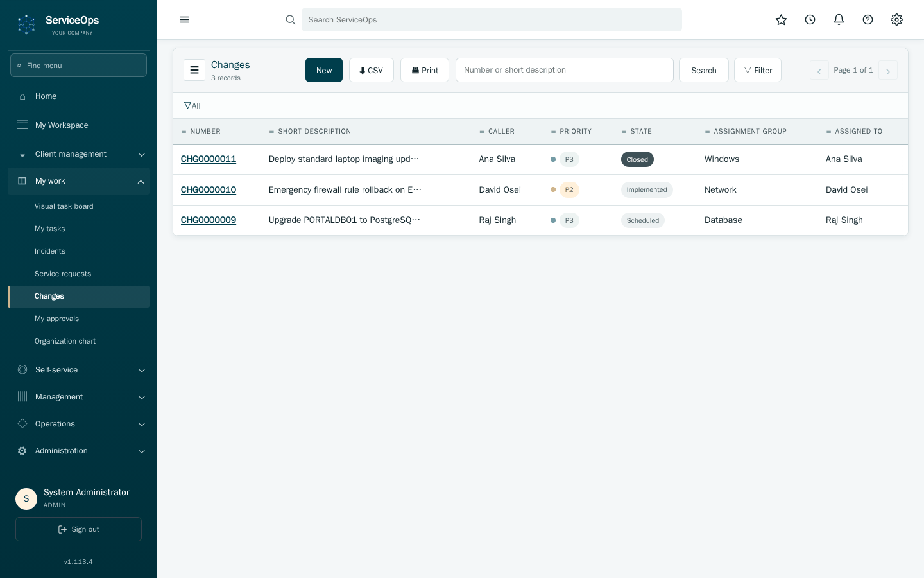Screen dimensions: 924x578
Task: Open the history clock icon
Action: [810, 20]
